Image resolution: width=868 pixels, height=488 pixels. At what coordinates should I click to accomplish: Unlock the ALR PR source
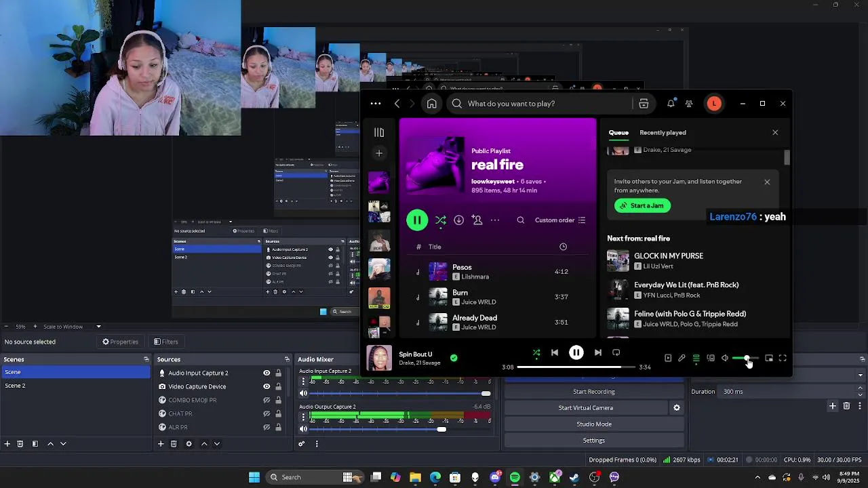pos(278,427)
